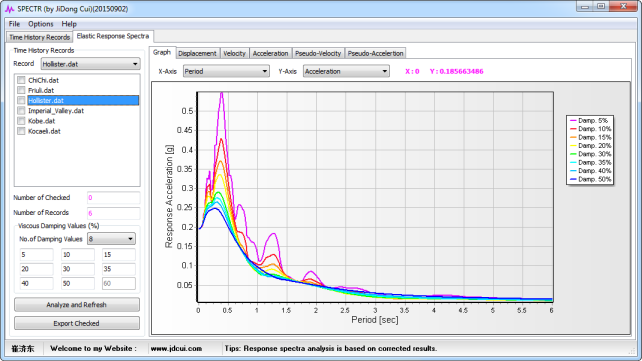This screenshot has width=642, height=361.
Task: Click the SPECTR app icon in title bar
Action: click(x=9, y=9)
